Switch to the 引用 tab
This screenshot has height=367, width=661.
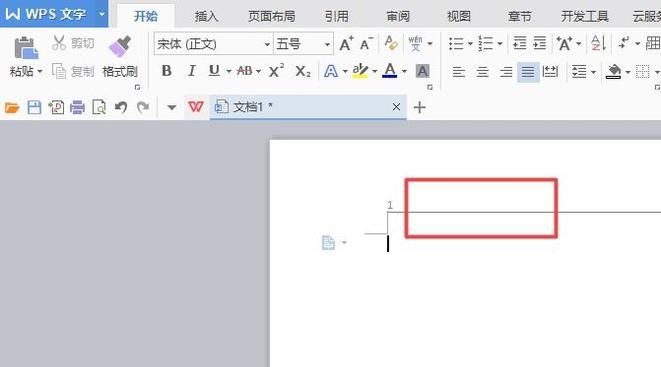336,16
